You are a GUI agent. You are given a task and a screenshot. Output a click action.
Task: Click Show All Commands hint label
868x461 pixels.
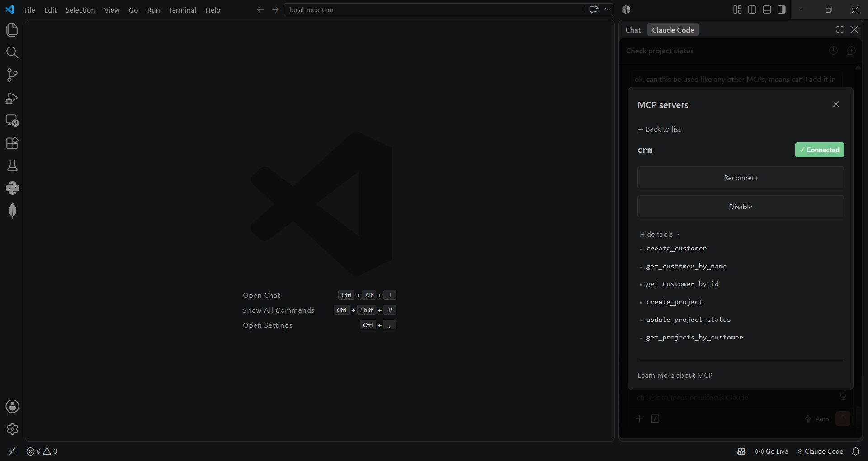pos(278,310)
